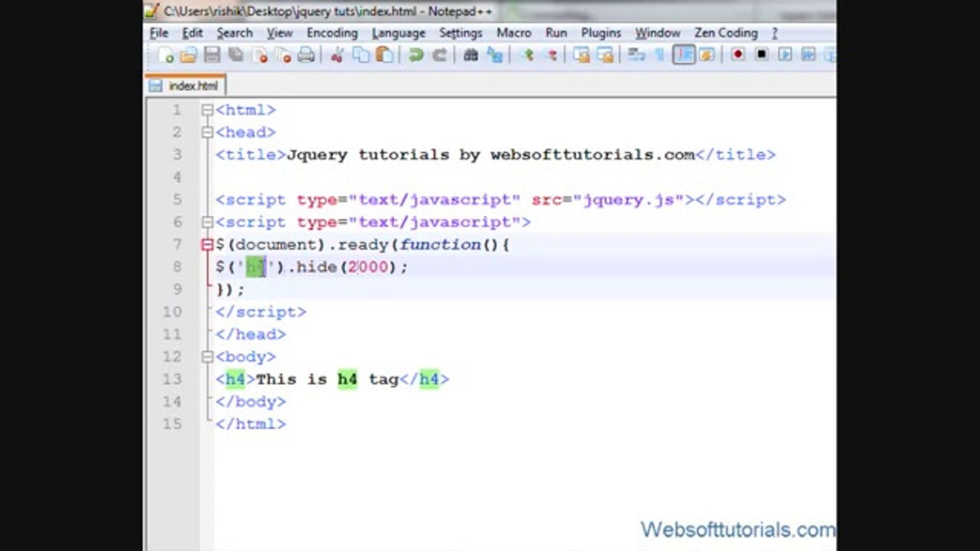Place cursor on 'function' keyword in line 7
This screenshot has height=551, width=980.
coord(440,245)
